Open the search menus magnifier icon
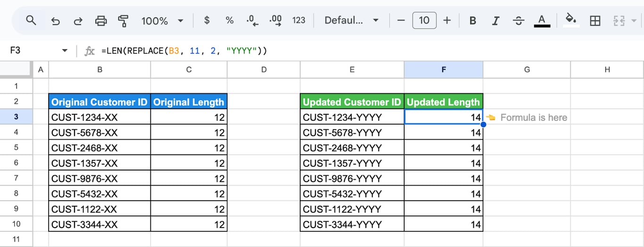This screenshot has width=644, height=247. click(x=31, y=20)
